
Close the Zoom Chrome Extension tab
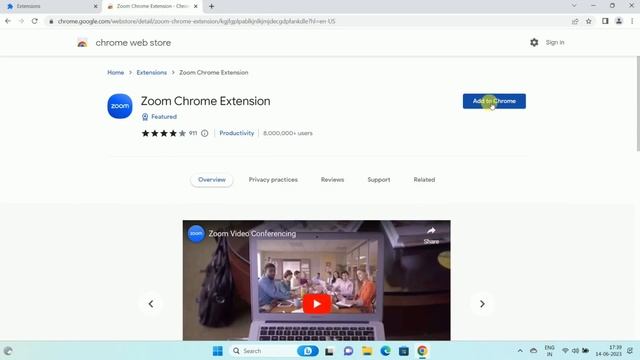click(196, 7)
